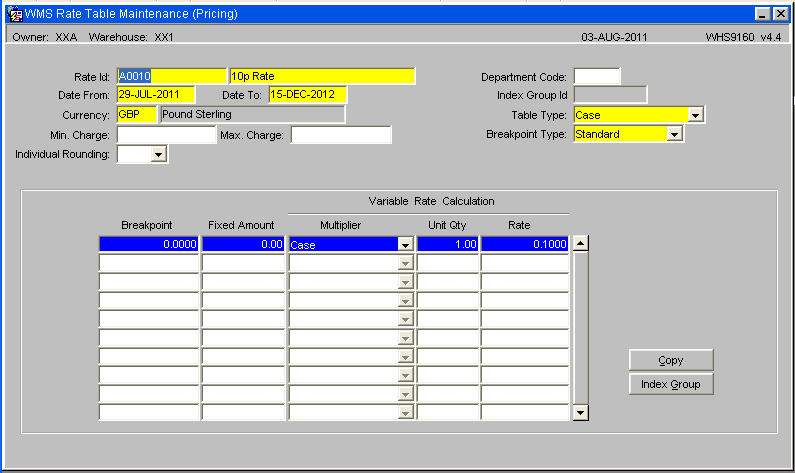Click the second row Breakpoint cell

coord(149,263)
